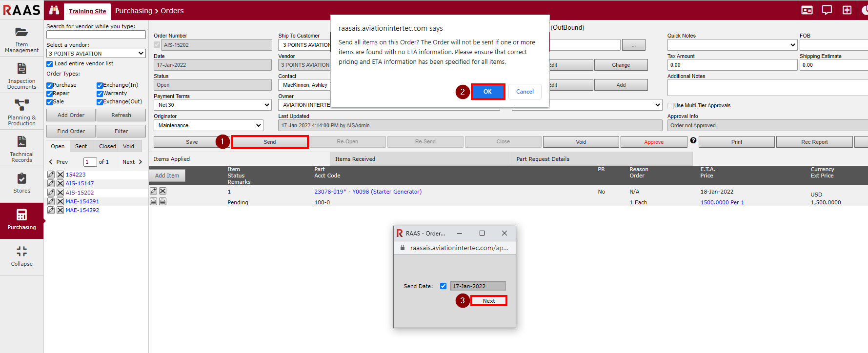Go to Planning & Production module
The width and height of the screenshot is (868, 353).
pyautogui.click(x=21, y=112)
